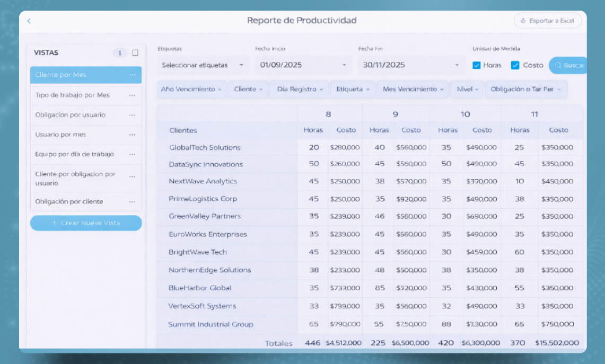Screen dimensions: 605x364
Task: Click Crear Nueva Vista button
Action: click(86, 223)
